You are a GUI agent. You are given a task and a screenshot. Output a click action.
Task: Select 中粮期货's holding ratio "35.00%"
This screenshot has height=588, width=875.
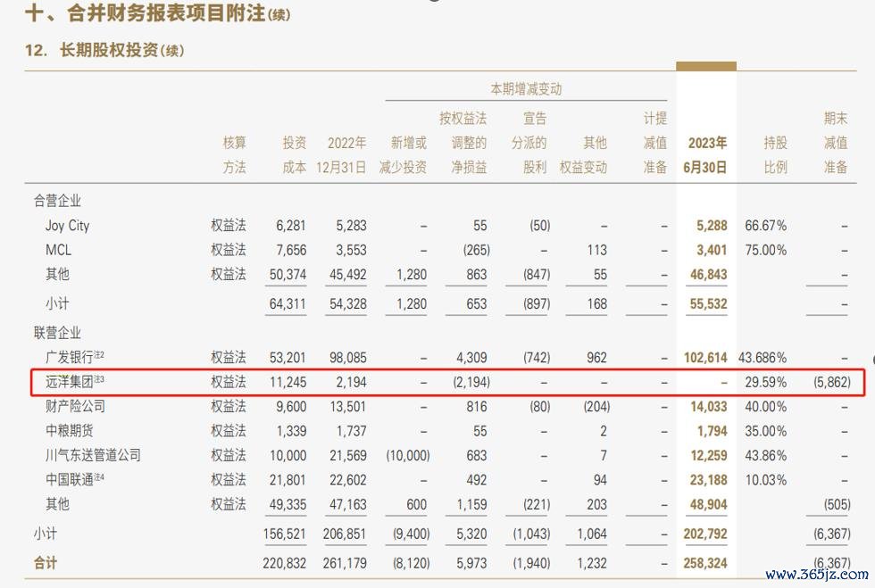[x=766, y=431]
